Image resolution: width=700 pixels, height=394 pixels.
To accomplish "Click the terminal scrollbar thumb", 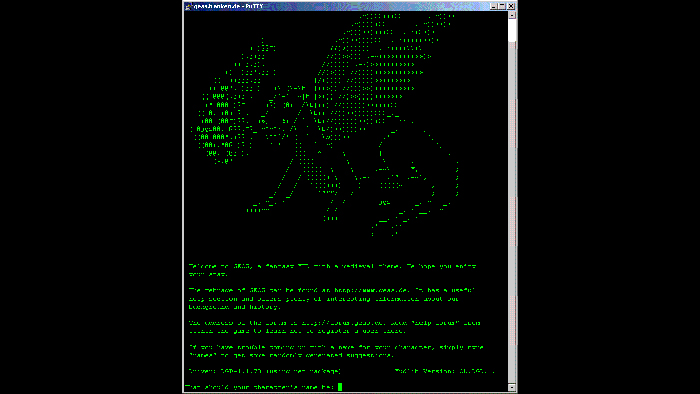I will [512, 30].
